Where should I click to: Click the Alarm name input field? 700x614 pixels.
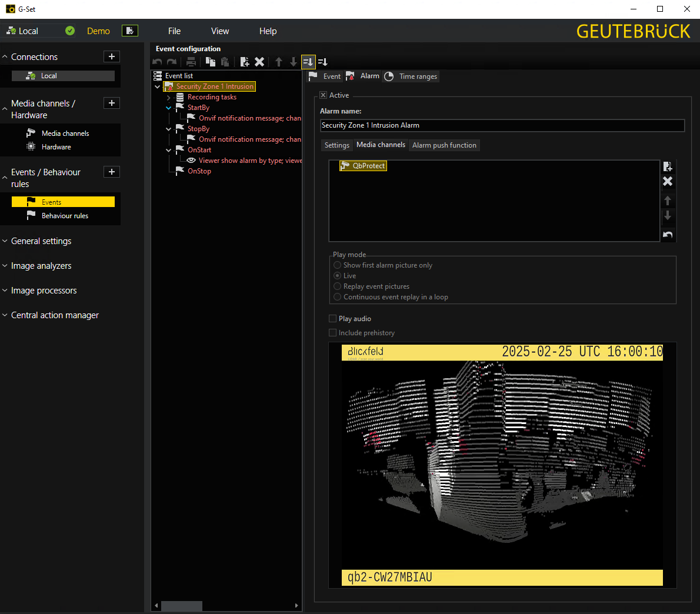(x=502, y=125)
